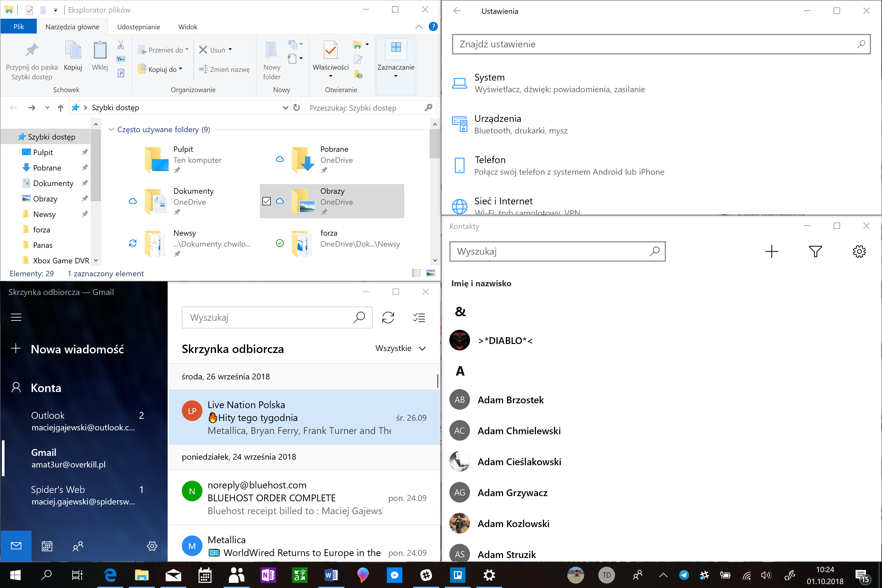Click the Mail Wyszukaj search field

(x=277, y=318)
